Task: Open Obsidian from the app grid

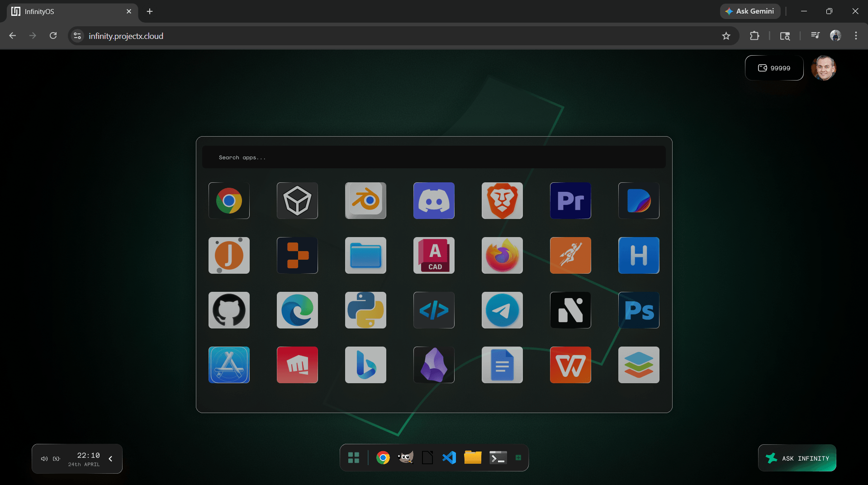Action: coord(434,365)
